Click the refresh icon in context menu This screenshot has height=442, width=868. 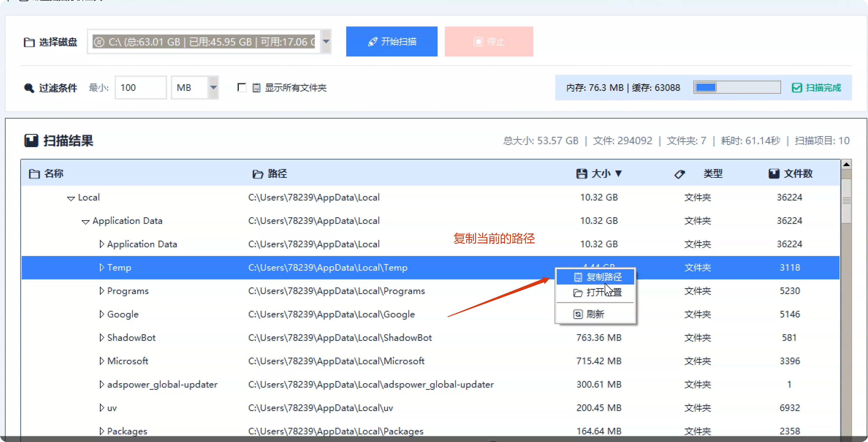(x=578, y=314)
